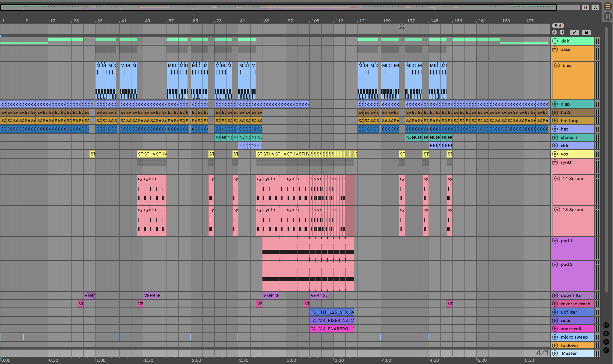This screenshot has width=613, height=364.
Task: Click the clip envelope marker at bar 134
Action: (402, 26)
